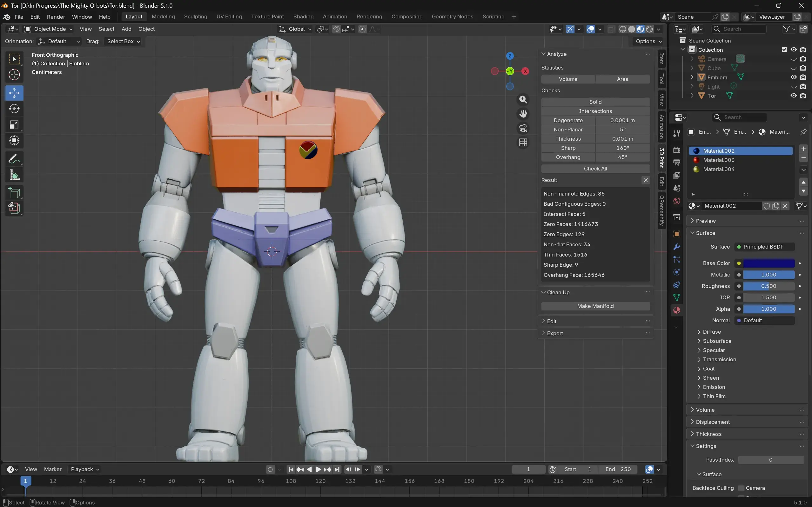Toggle snapping magnet in header
This screenshot has width=812, height=507.
[x=336, y=29]
